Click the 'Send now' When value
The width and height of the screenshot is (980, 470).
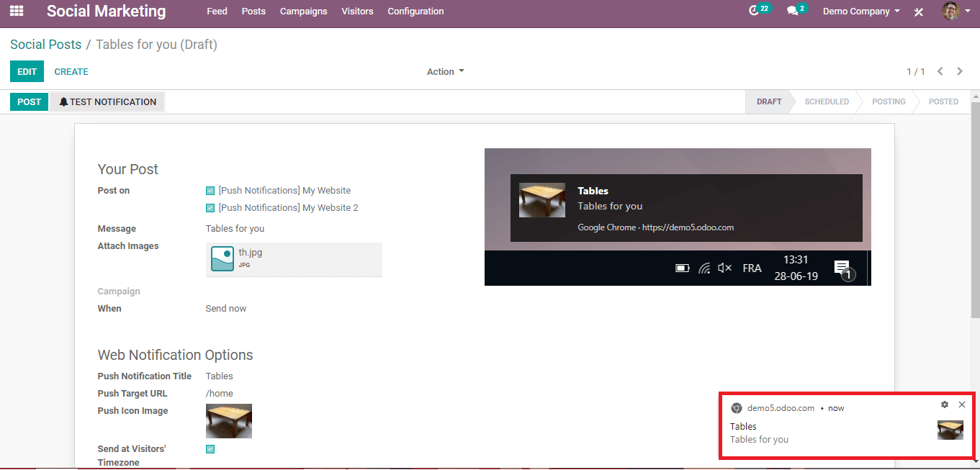pyautogui.click(x=226, y=309)
